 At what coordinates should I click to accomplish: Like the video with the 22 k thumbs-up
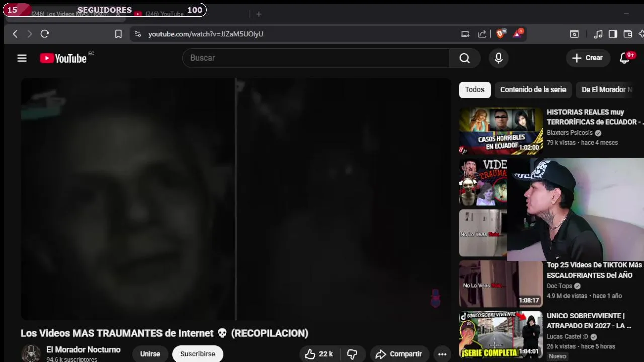[x=319, y=354]
